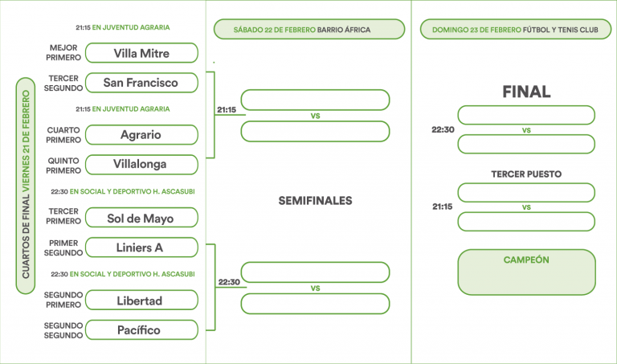
Task: Click the upper empty box under Final
Action: tap(526, 115)
